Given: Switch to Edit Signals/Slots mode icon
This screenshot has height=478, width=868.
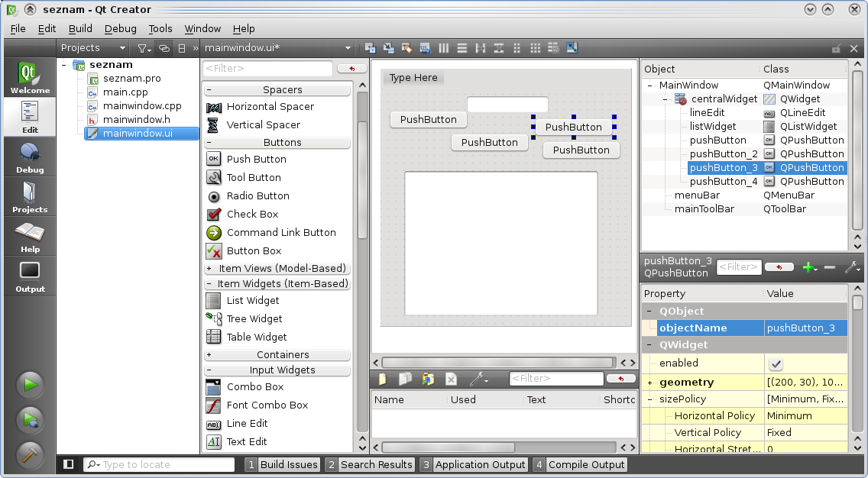Looking at the screenshot, I should point(389,48).
